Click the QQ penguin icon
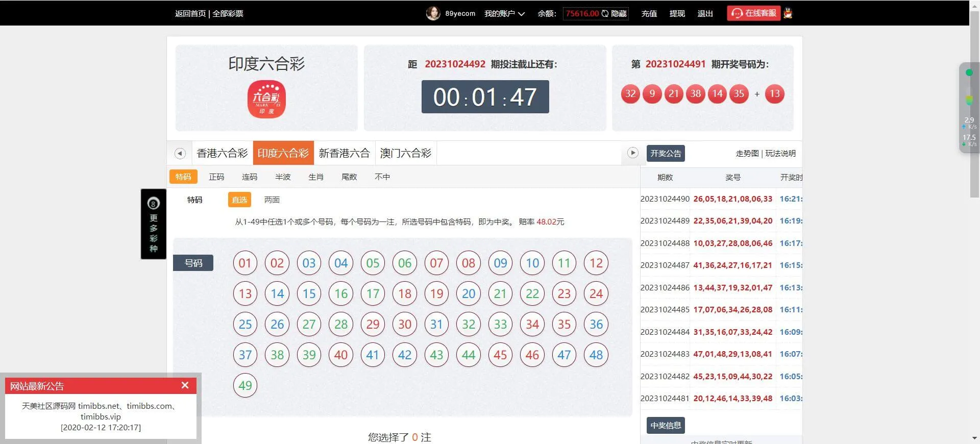 click(788, 13)
